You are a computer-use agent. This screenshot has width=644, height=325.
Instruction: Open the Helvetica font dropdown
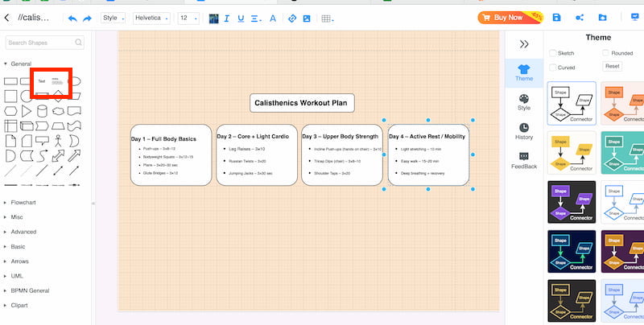[x=151, y=18]
